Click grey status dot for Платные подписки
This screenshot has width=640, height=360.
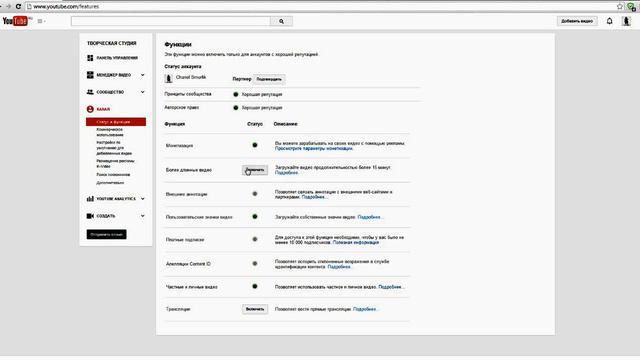click(255, 239)
